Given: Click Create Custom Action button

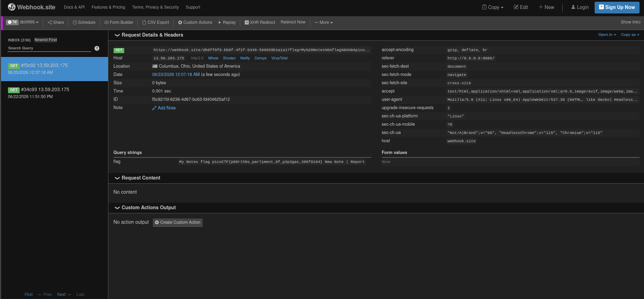Looking at the screenshot, I should tap(178, 222).
